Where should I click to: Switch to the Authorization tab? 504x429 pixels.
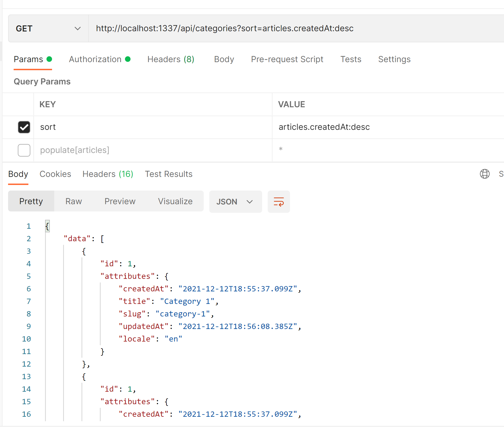coord(95,59)
